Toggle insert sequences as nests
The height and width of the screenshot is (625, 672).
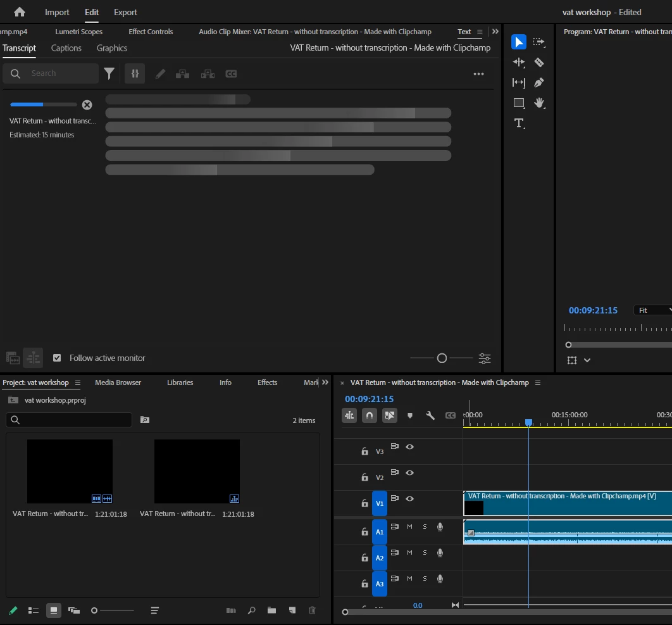349,415
